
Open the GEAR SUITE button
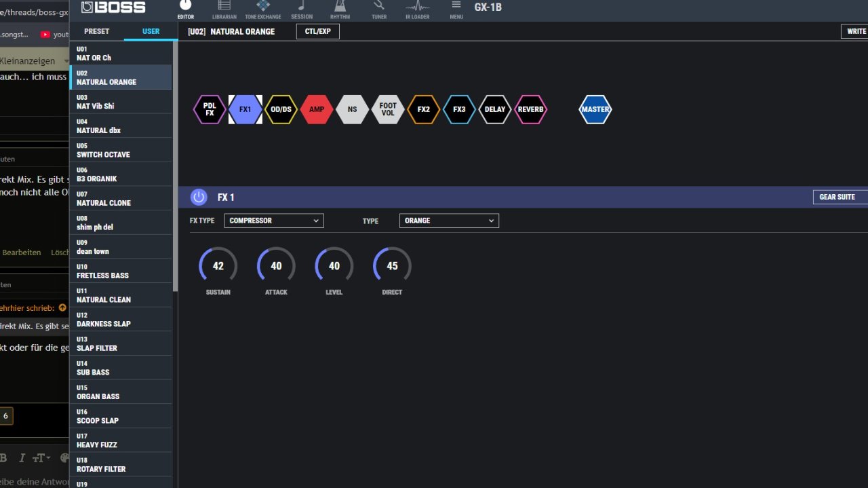[840, 197]
